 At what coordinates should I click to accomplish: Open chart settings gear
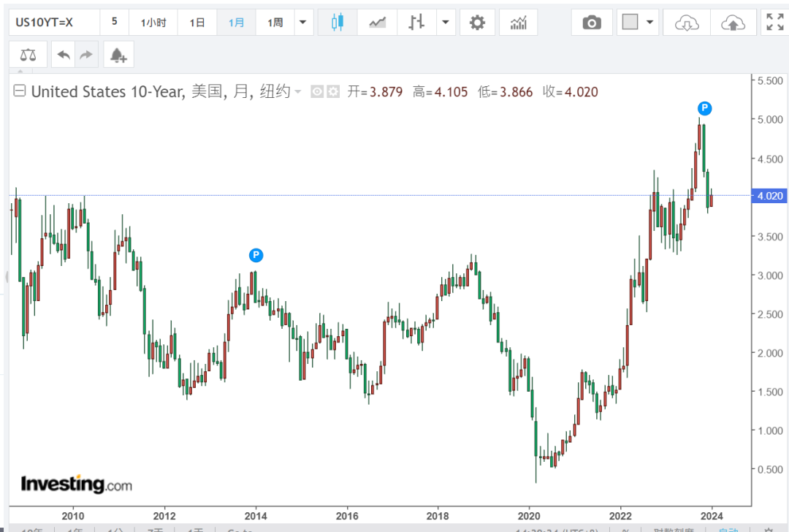click(477, 23)
